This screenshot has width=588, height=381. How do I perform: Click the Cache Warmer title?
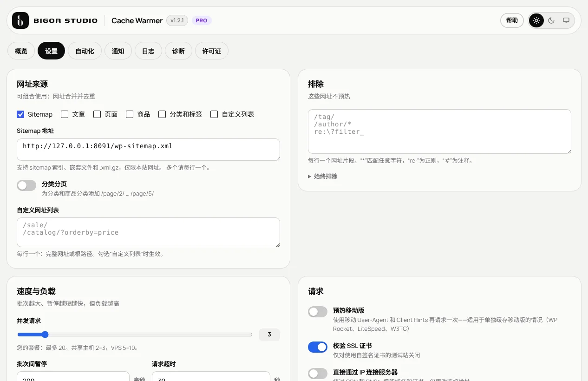pos(137,20)
